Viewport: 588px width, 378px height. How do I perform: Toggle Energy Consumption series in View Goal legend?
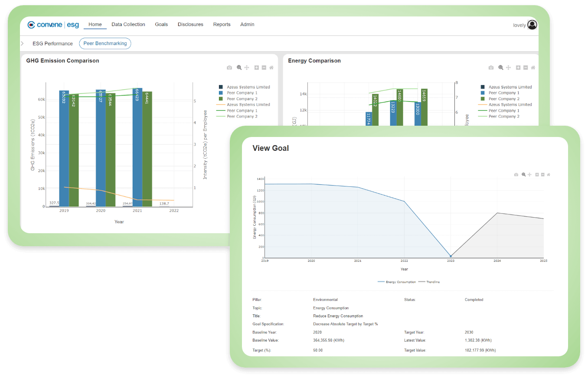[397, 282]
